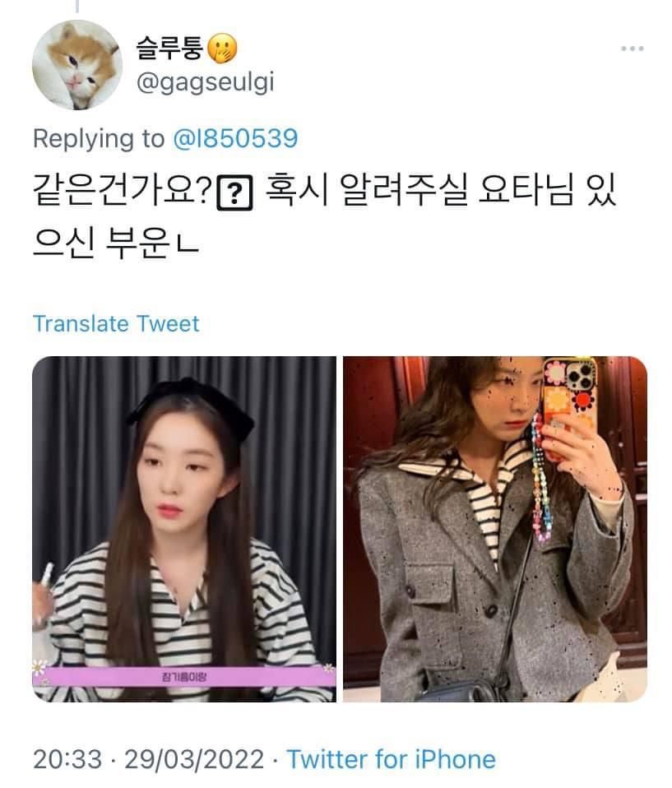The height and width of the screenshot is (788, 672).
Task: Open the replied-to user @I850539
Action: point(235,139)
